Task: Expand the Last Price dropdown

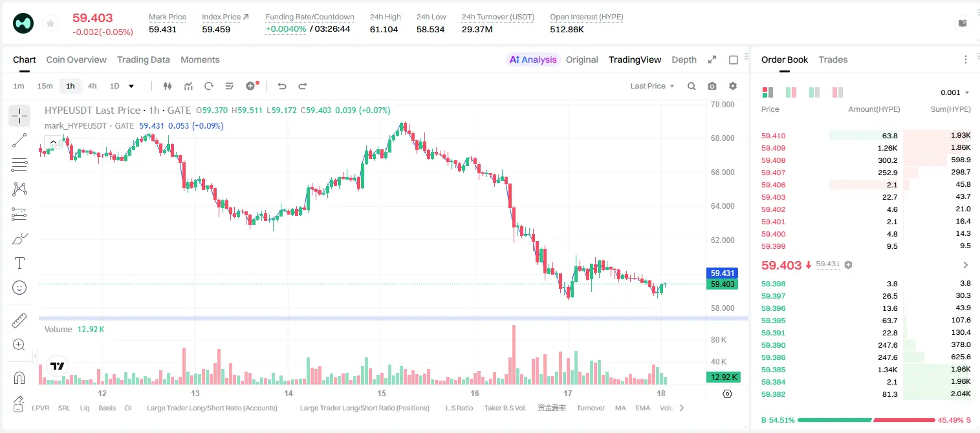Action: tap(652, 86)
